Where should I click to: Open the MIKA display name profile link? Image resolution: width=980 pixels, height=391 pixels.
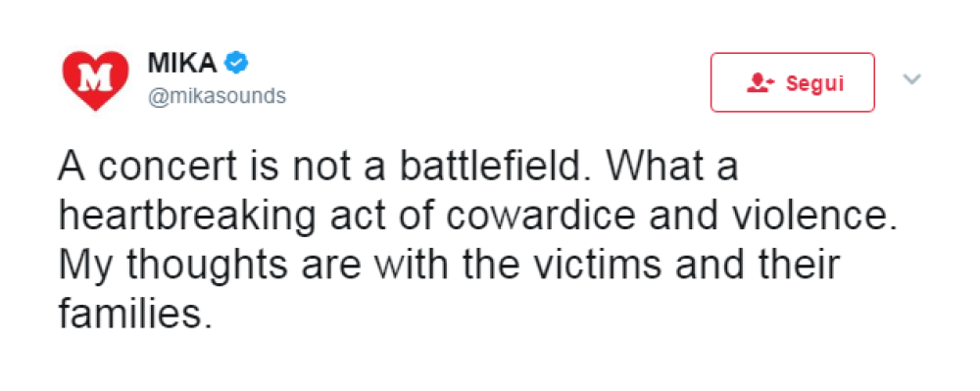click(182, 63)
